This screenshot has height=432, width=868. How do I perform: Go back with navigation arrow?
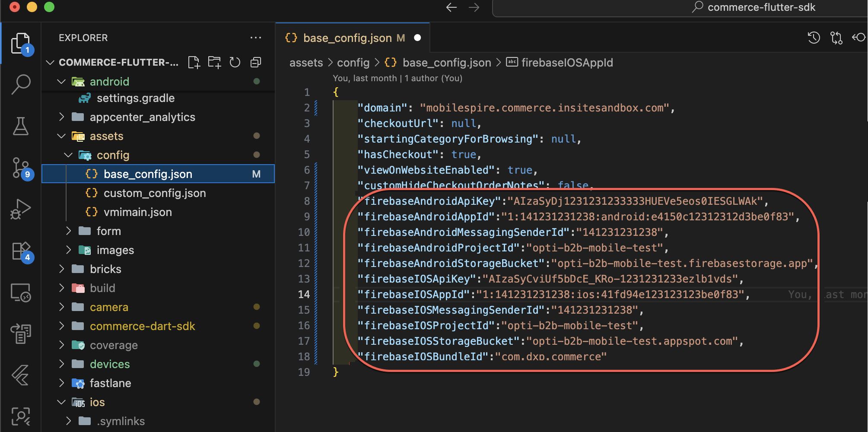coord(451,7)
